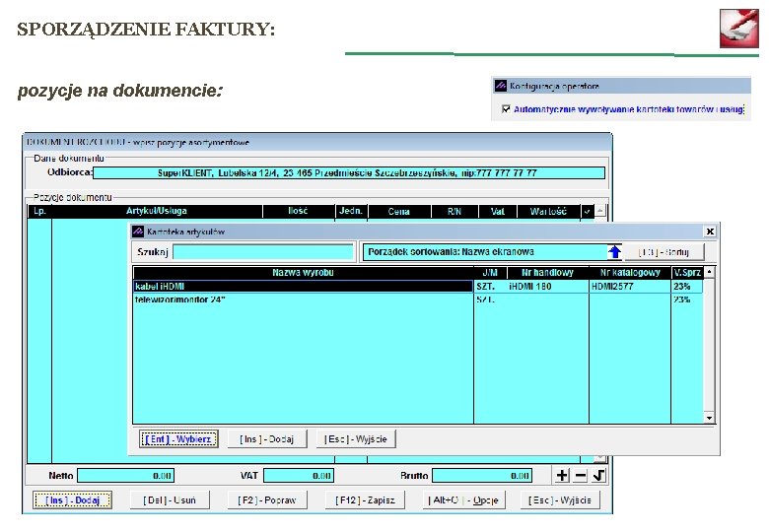Click the square root icon near totals
Screen dimensions: 769x532
(598, 475)
